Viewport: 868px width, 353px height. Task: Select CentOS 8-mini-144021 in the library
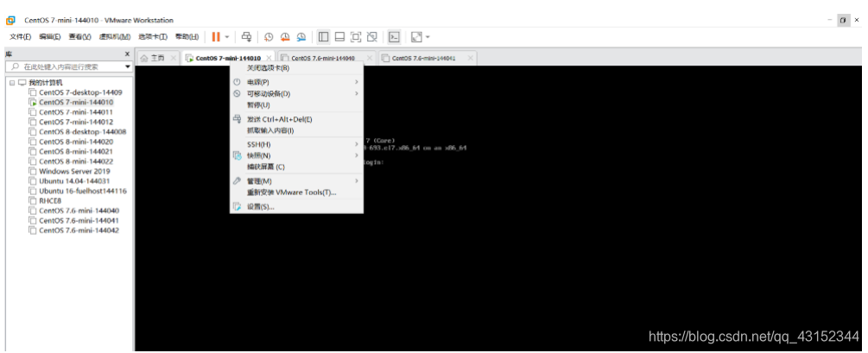click(x=76, y=152)
